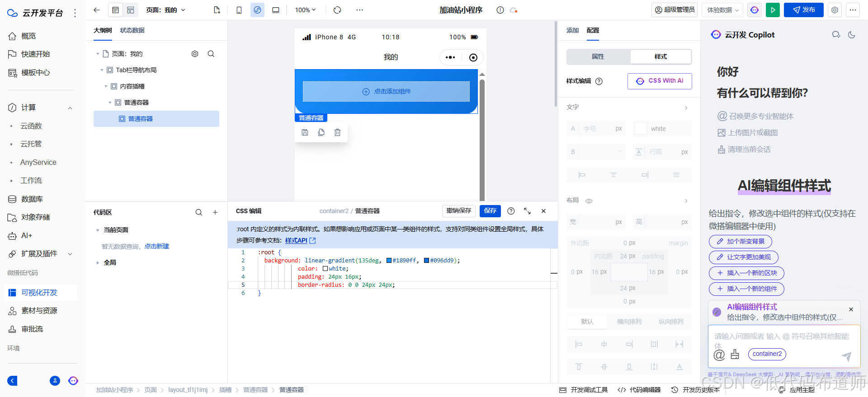Add a new item in code area
Screen dimensions: 868x397
[x=215, y=212]
